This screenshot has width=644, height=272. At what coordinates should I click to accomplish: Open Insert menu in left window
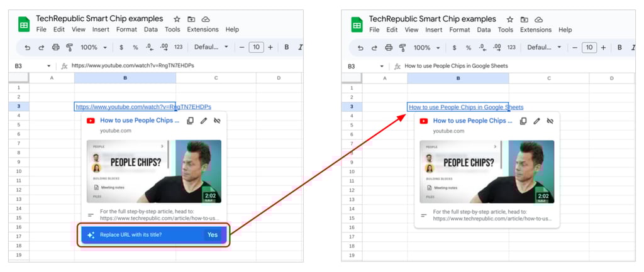101,30
